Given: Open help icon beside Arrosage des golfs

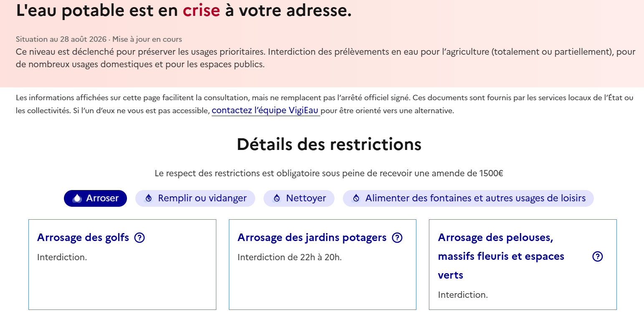Looking at the screenshot, I should 139,238.
